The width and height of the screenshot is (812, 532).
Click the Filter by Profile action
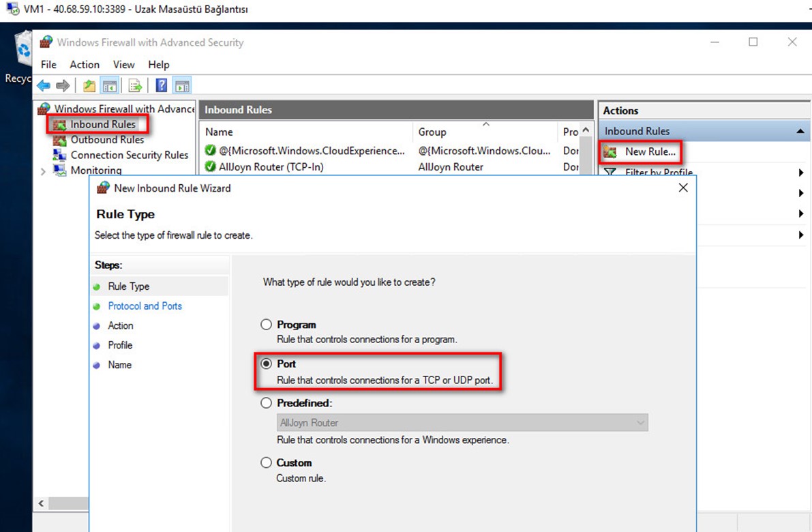pos(659,171)
